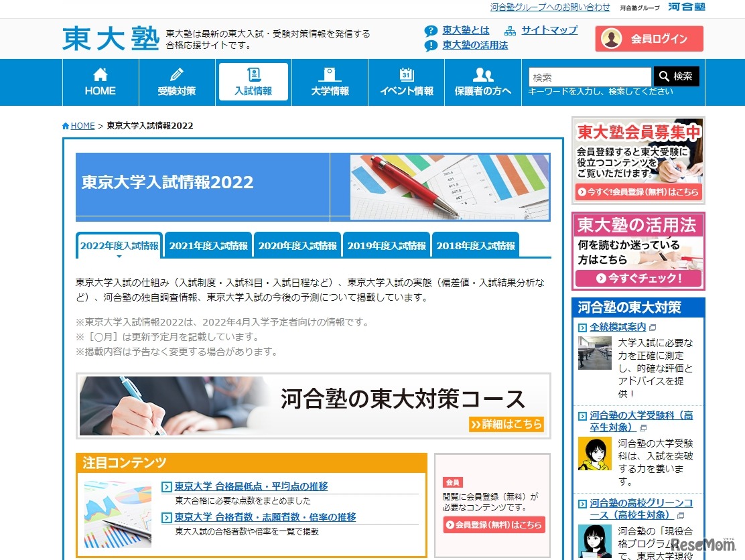745x560 pixels.
Task: Click the 受験対策 navigation menu item
Action: coord(176,82)
